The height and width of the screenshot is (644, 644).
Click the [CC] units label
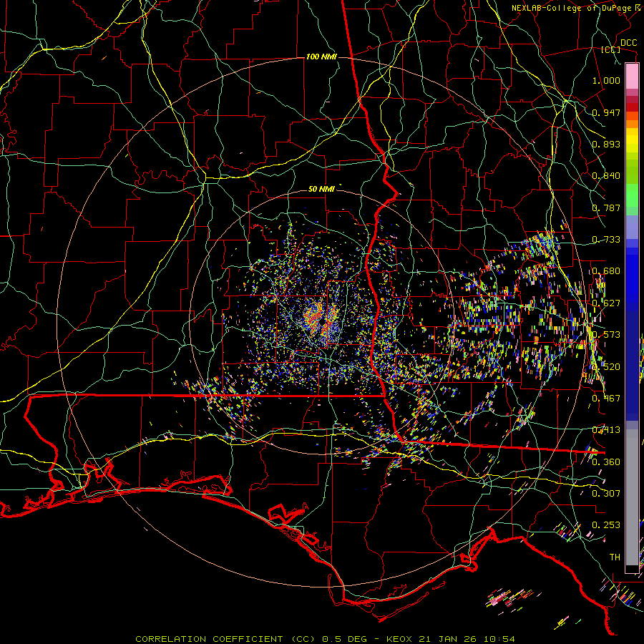pyautogui.click(x=611, y=49)
